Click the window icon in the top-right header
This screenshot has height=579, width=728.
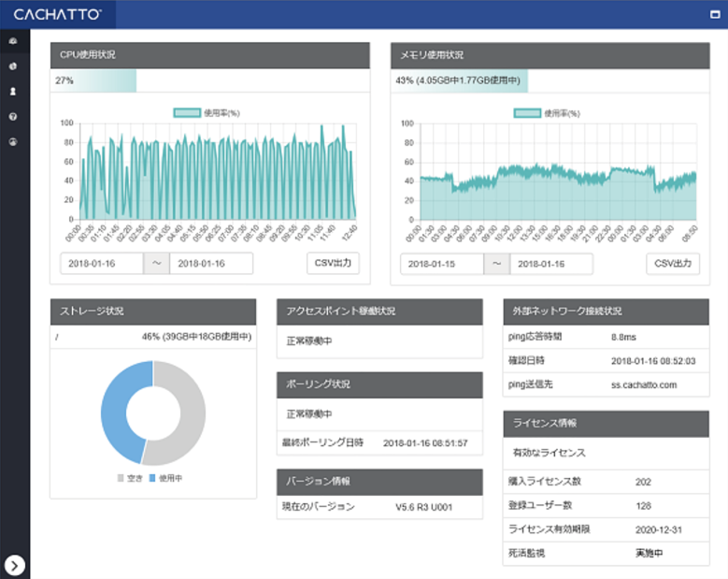pos(714,15)
